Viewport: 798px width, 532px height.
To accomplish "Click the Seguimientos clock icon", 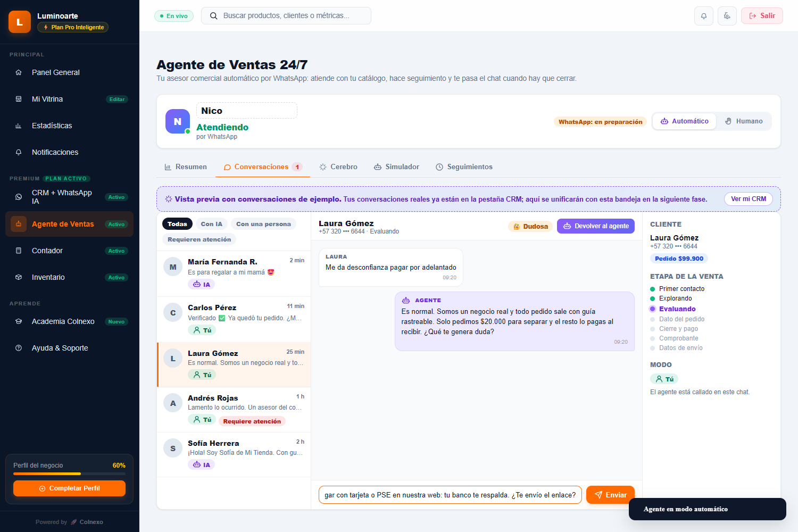I will [x=439, y=167].
